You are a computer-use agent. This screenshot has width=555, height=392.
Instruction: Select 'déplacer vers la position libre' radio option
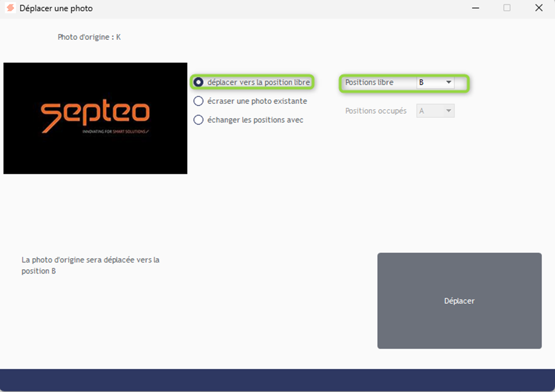(x=199, y=82)
